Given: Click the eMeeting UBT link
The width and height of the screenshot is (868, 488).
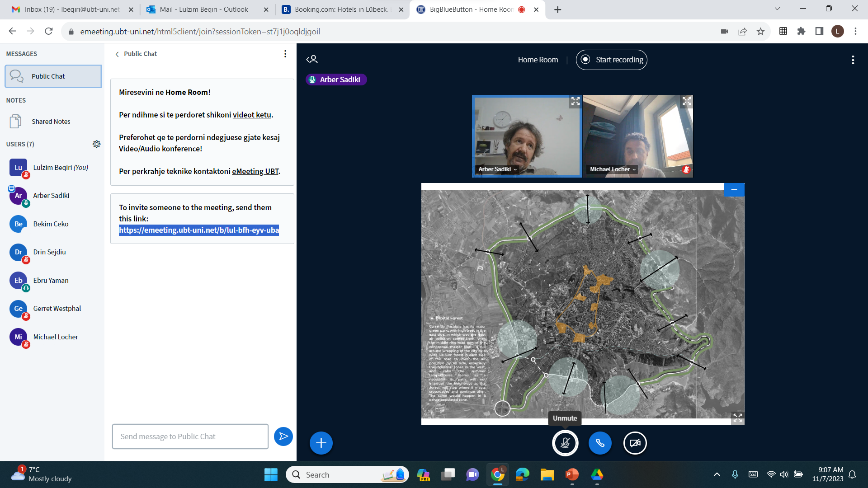Looking at the screenshot, I should (x=255, y=171).
